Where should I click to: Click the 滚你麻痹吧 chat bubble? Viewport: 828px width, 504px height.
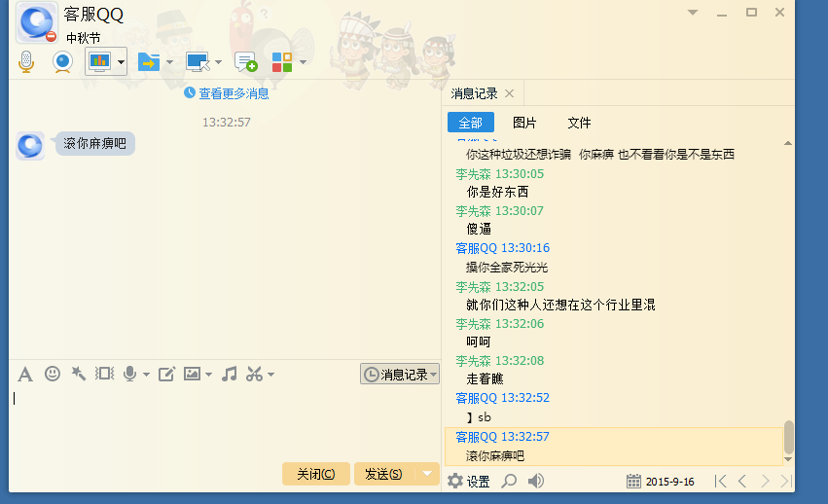(95, 144)
